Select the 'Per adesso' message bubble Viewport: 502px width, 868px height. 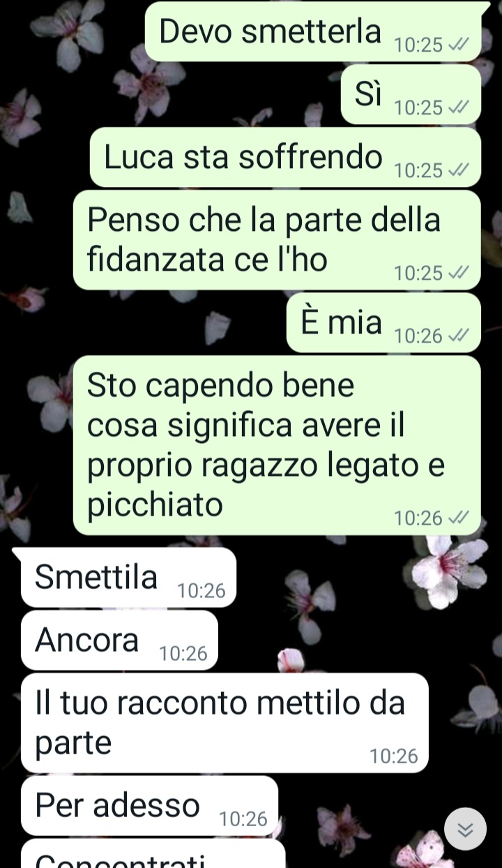point(149,805)
